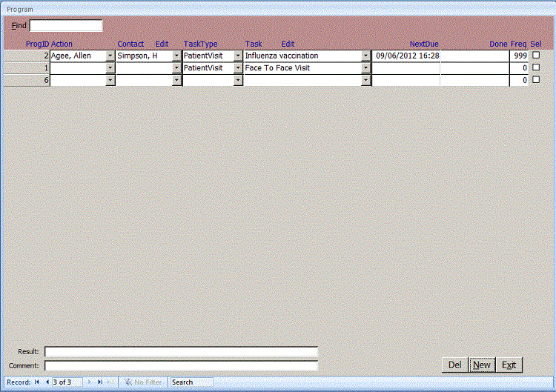Click the No Filter indicator
The image size is (556, 392).
point(143,382)
